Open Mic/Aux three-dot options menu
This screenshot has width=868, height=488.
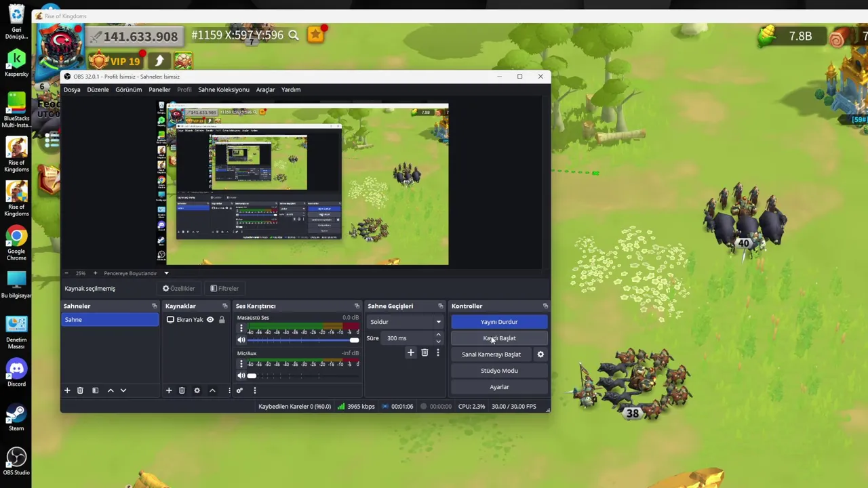(x=241, y=364)
